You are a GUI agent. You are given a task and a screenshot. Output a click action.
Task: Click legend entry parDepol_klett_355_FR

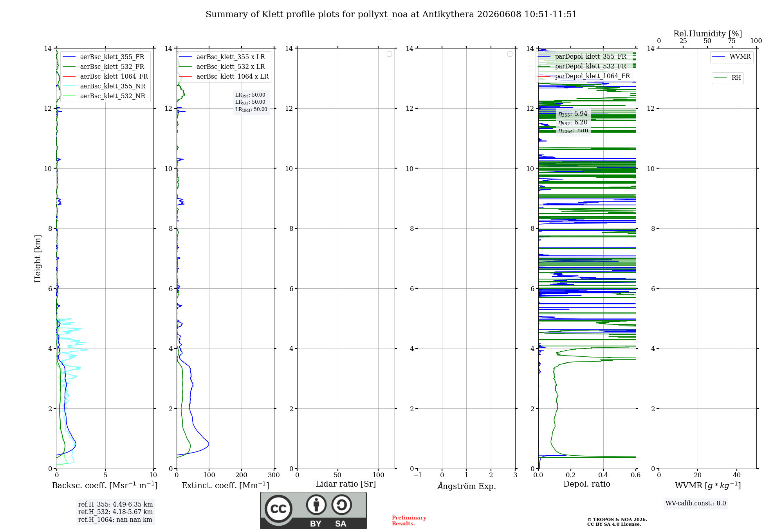(x=584, y=57)
